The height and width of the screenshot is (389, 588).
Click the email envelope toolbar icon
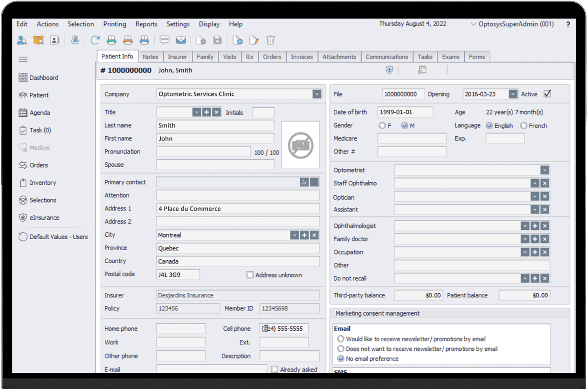pyautogui.click(x=181, y=40)
